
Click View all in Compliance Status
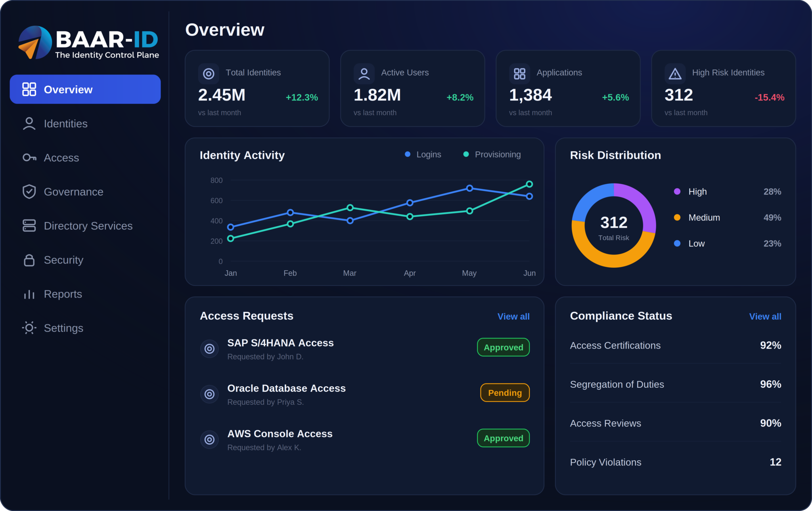(x=765, y=317)
